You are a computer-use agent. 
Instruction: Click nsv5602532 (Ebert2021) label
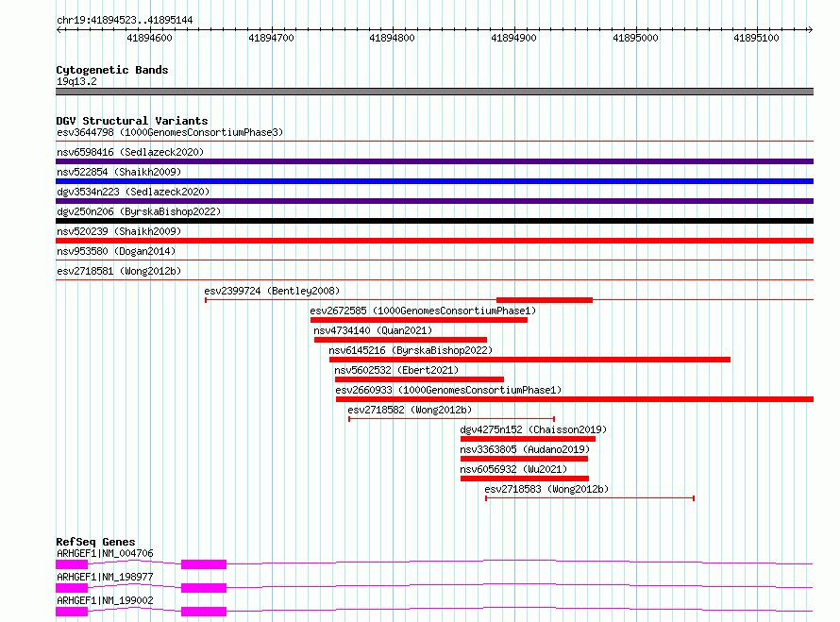pyautogui.click(x=396, y=370)
